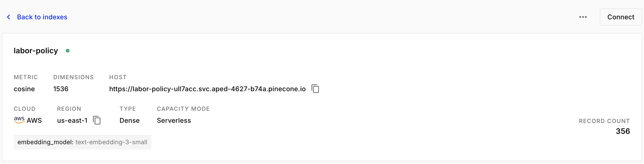644x164 pixels.
Task: Go back to indexes link
Action: pyautogui.click(x=42, y=17)
